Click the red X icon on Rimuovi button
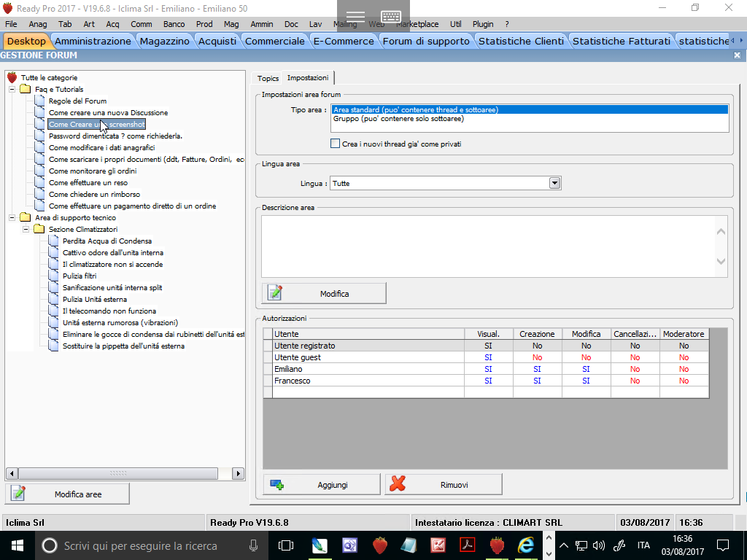 [x=398, y=484]
